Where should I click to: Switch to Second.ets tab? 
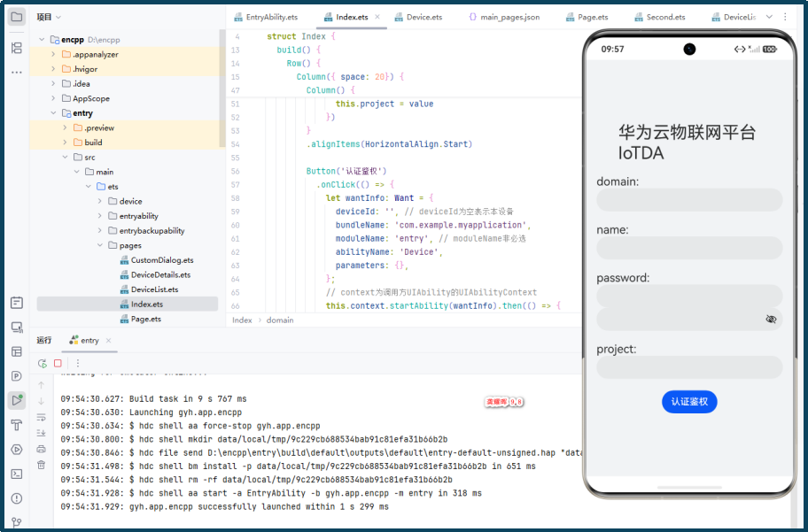pos(660,17)
